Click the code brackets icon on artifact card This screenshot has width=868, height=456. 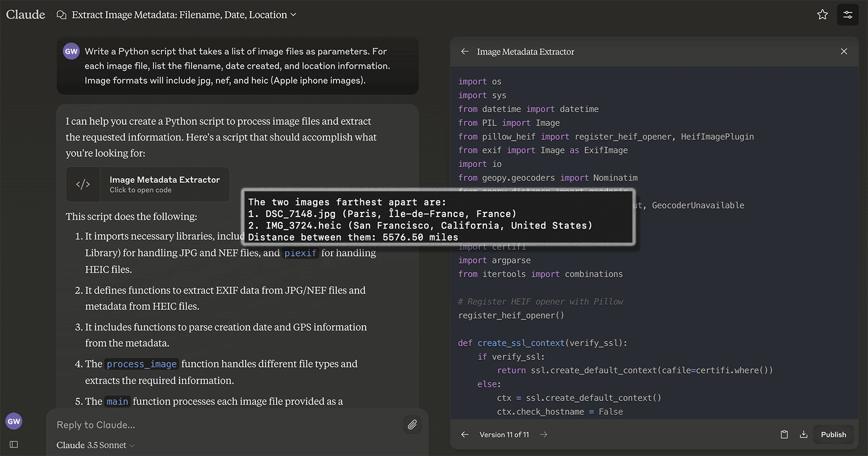[83, 185]
